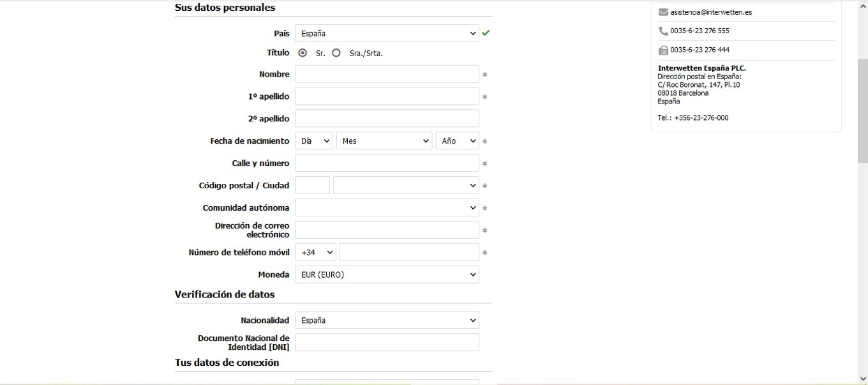
Task: Focus the Nombre text field
Action: tap(387, 74)
